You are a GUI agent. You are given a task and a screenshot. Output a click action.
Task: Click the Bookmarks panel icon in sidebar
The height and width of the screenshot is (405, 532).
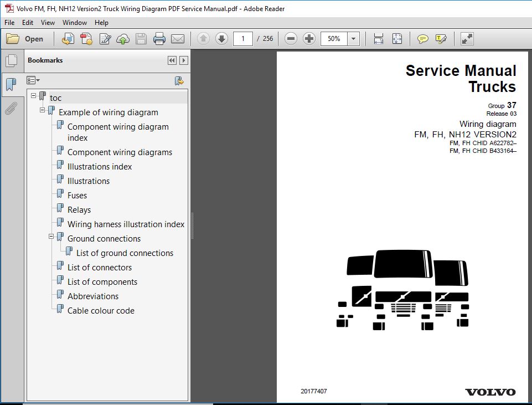pos(11,84)
